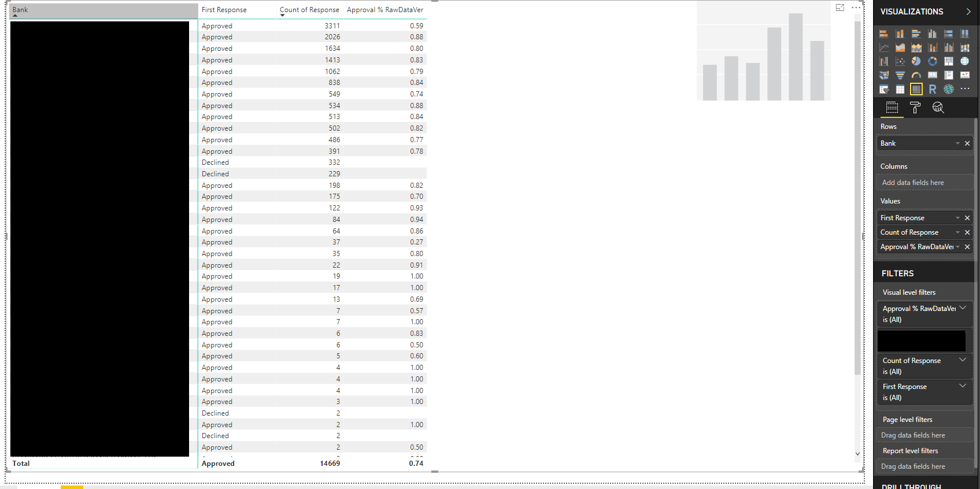Image resolution: width=980 pixels, height=489 pixels.
Task: Select the Treemap visual
Action: (x=949, y=61)
